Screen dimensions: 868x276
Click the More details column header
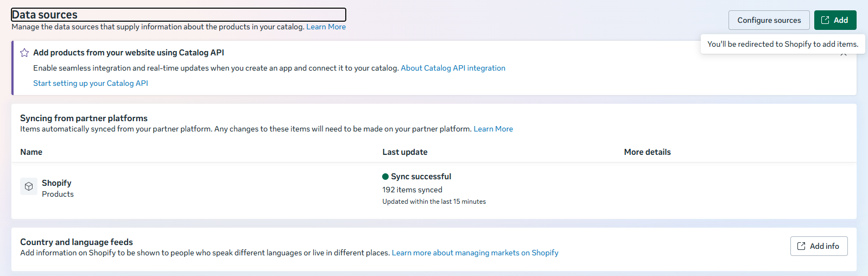647,152
